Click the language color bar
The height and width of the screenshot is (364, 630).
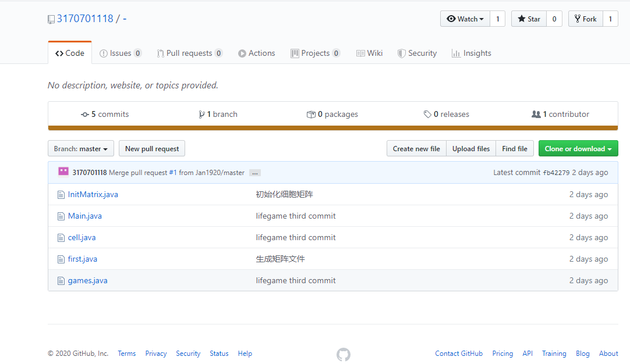(x=332, y=128)
